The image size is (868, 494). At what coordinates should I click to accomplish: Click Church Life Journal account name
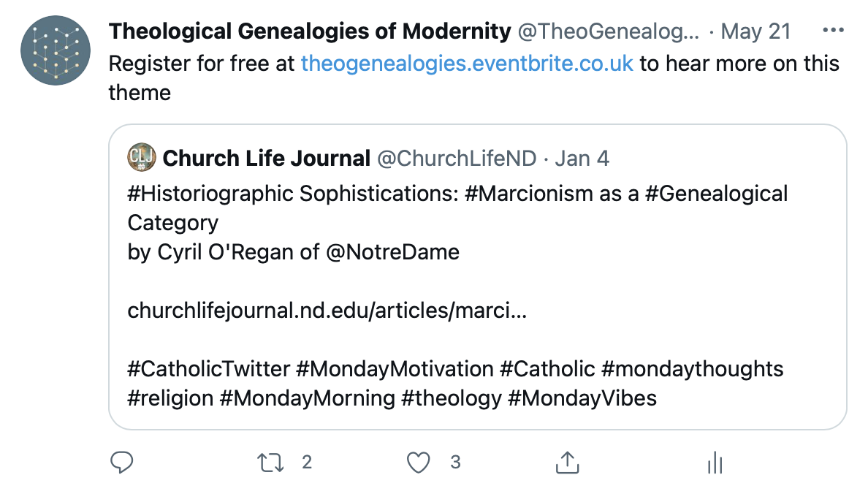click(267, 158)
